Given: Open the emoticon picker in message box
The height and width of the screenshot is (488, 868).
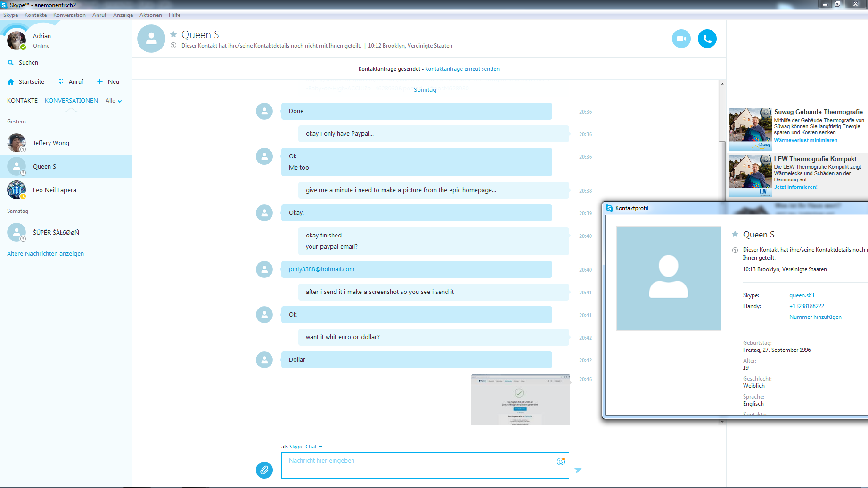Looking at the screenshot, I should 560,461.
